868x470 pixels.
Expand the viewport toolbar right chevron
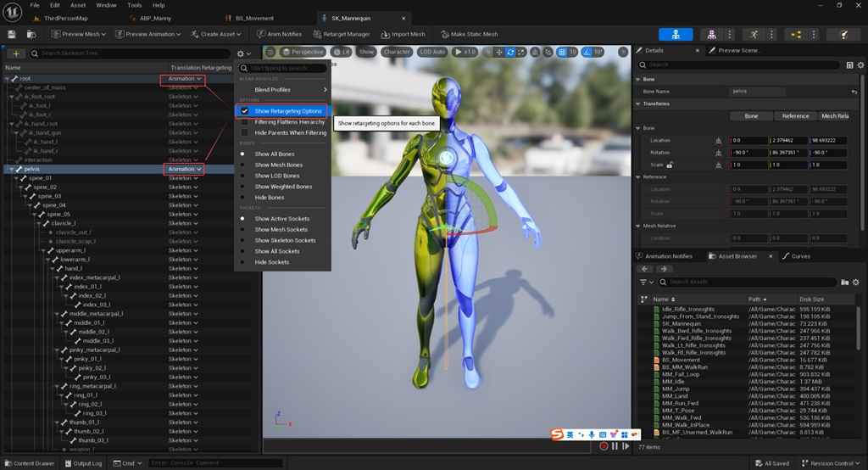(x=623, y=52)
